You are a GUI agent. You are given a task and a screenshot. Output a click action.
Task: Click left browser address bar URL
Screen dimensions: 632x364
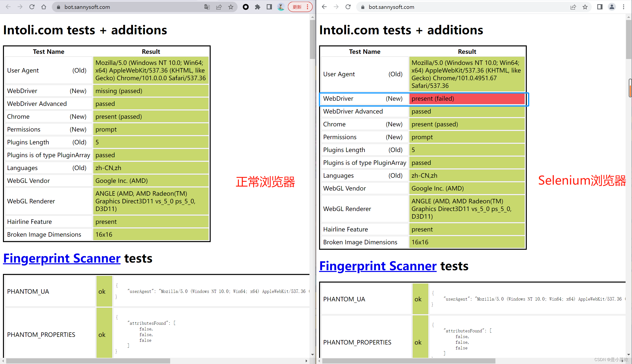pos(87,7)
